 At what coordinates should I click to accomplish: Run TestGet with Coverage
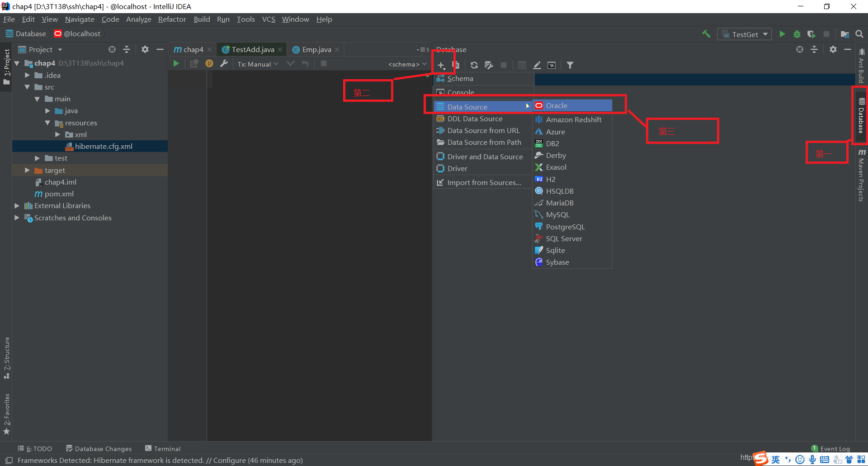tap(811, 34)
